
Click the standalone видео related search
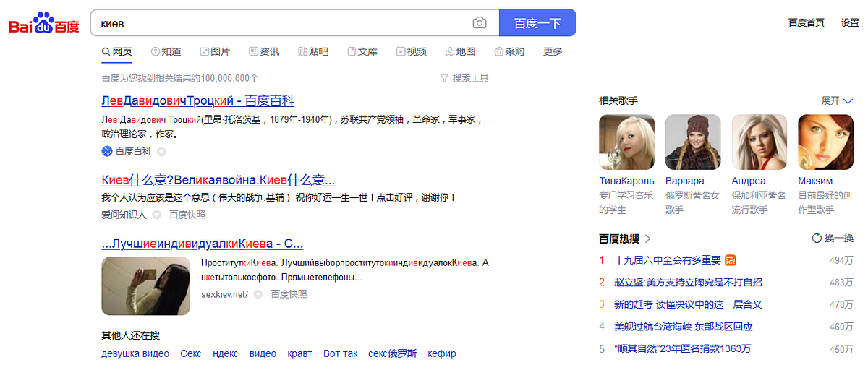[x=263, y=353]
